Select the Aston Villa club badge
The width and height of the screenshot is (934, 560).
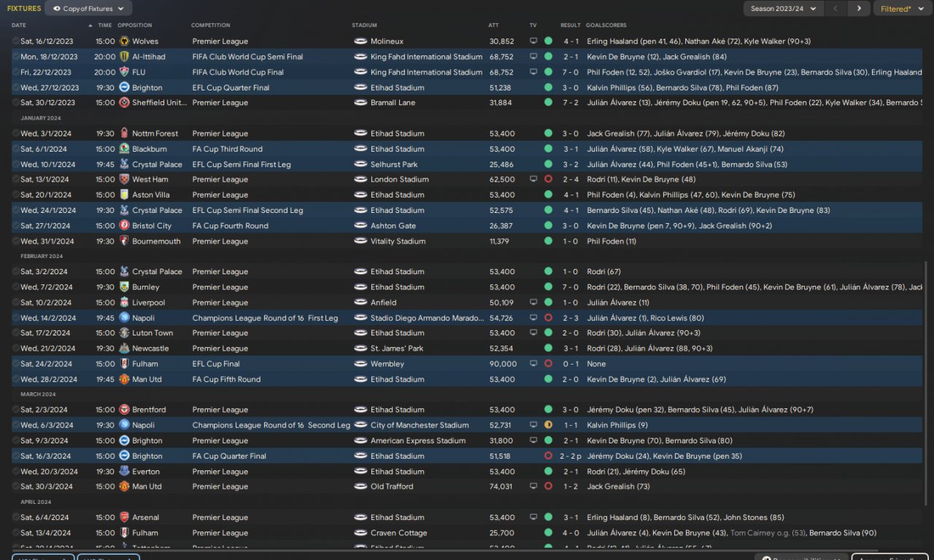pyautogui.click(x=124, y=195)
